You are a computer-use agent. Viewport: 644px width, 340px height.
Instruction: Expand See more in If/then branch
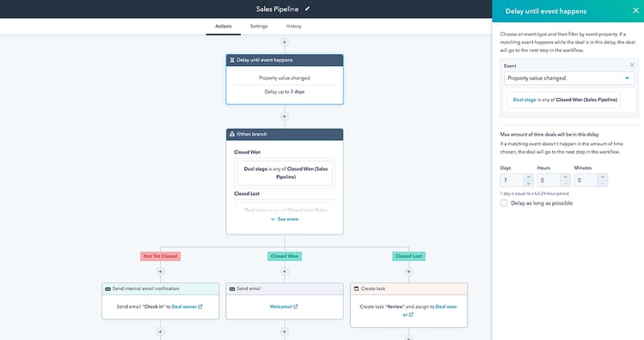(285, 220)
